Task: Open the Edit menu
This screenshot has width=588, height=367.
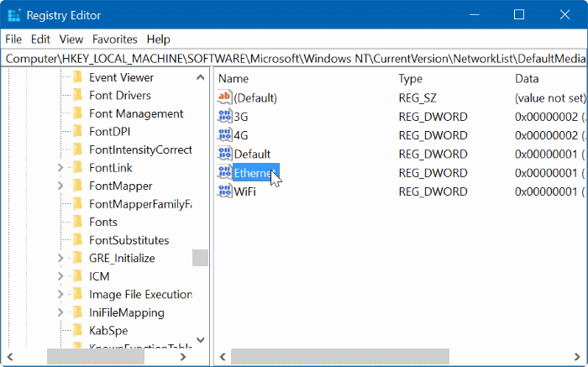Action: (x=40, y=39)
